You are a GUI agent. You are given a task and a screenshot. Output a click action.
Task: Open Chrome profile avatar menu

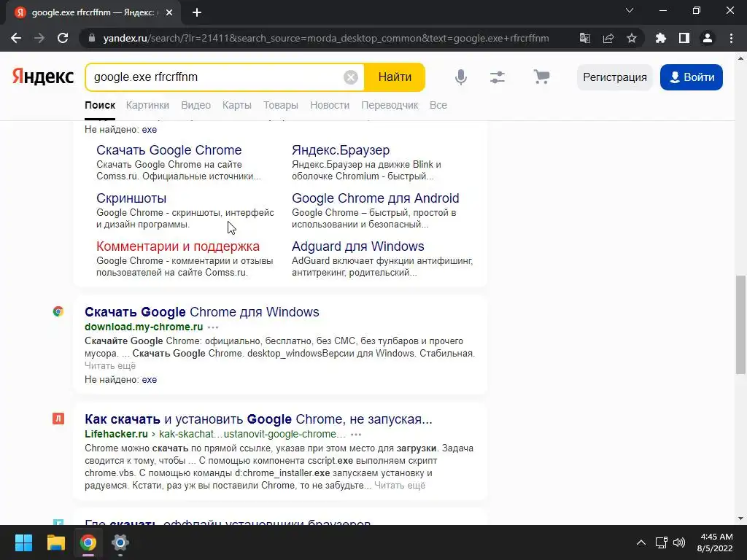point(708,38)
